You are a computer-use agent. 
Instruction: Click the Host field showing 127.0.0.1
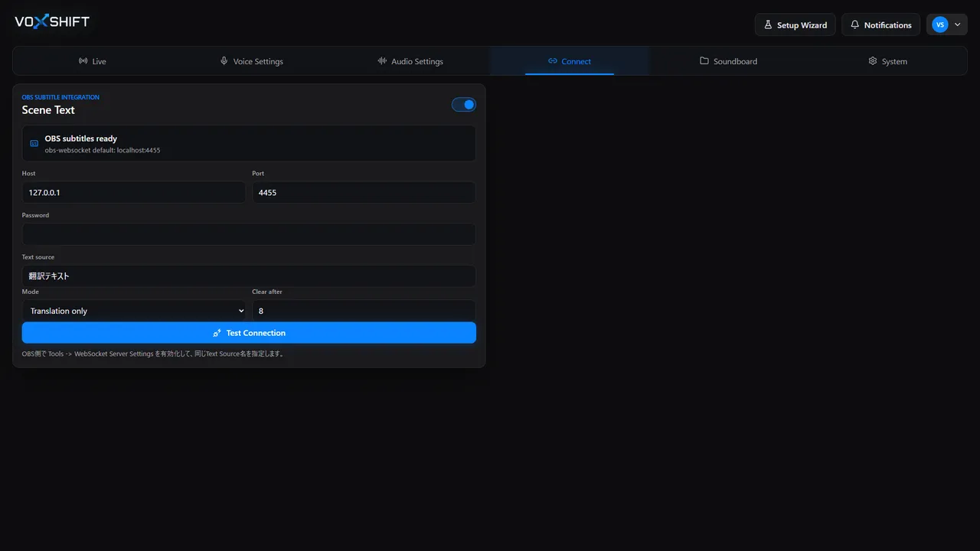click(134, 192)
